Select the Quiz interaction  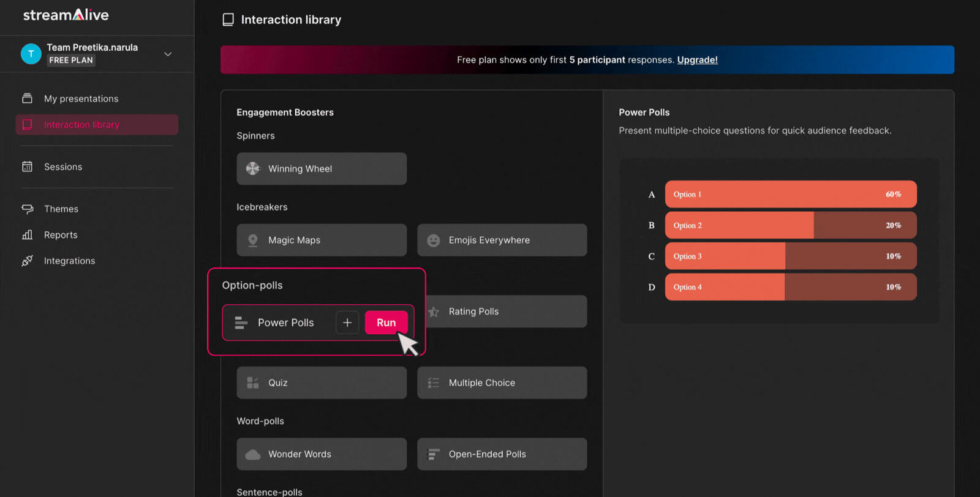(322, 383)
